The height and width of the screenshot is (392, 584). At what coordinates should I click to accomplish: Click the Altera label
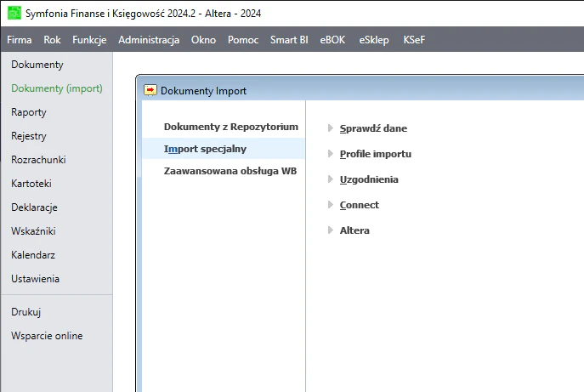[x=354, y=230]
